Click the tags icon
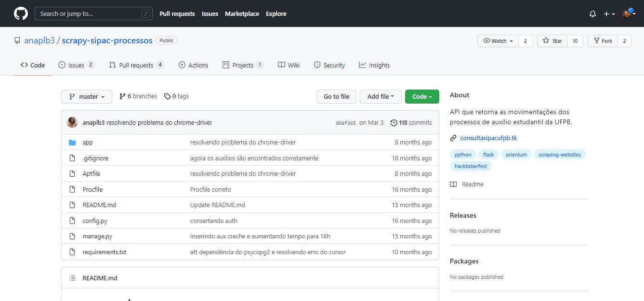Image resolution: width=644 pixels, height=301 pixels. pos(167,96)
